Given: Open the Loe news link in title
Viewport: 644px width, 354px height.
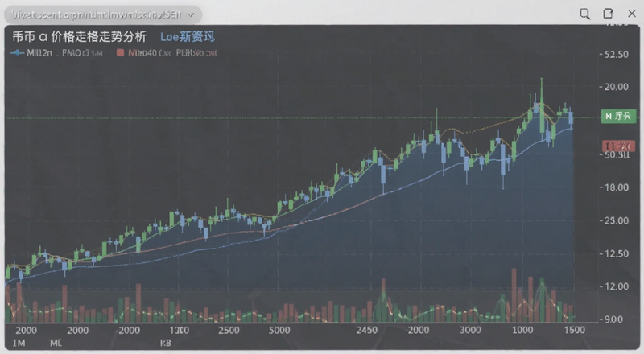Looking at the screenshot, I should click(188, 37).
